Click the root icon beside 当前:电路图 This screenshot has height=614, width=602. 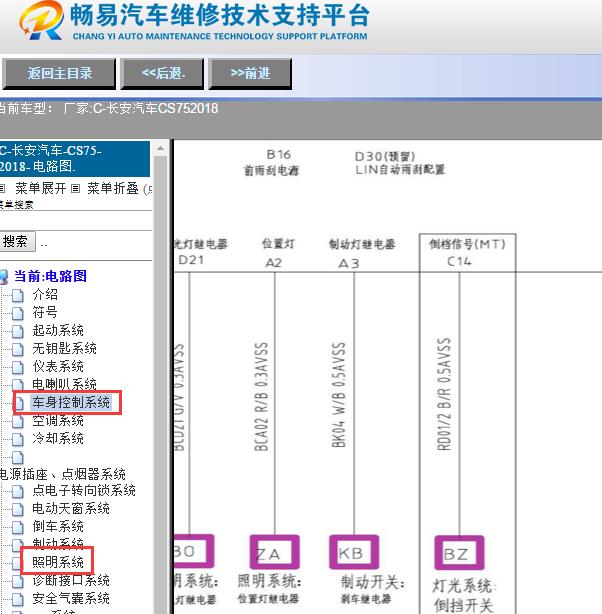tap(4, 276)
